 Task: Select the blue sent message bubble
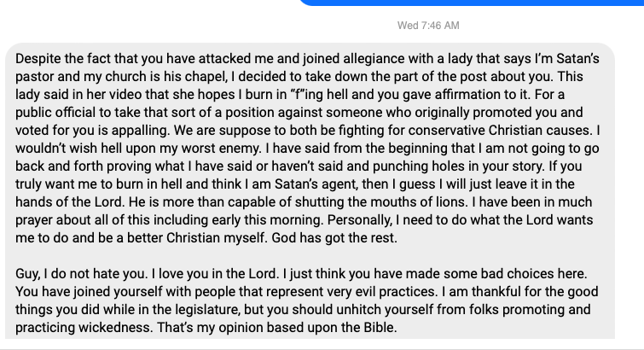coord(471,3)
